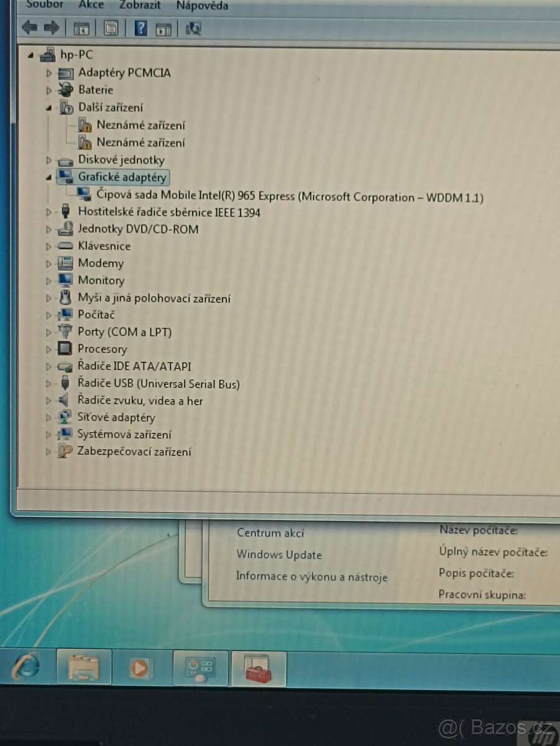Select the second Neznámé zařízení label
The image size is (560, 746).
[x=140, y=142]
